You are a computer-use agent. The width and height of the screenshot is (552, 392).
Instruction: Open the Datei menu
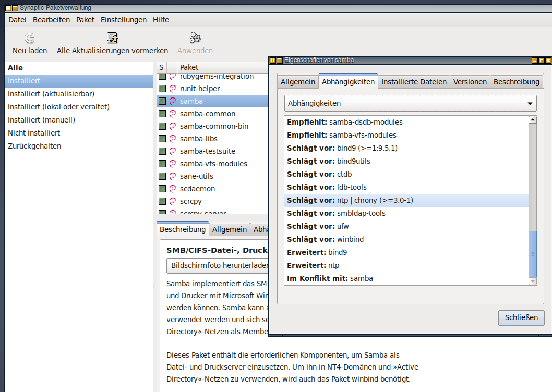(x=17, y=20)
